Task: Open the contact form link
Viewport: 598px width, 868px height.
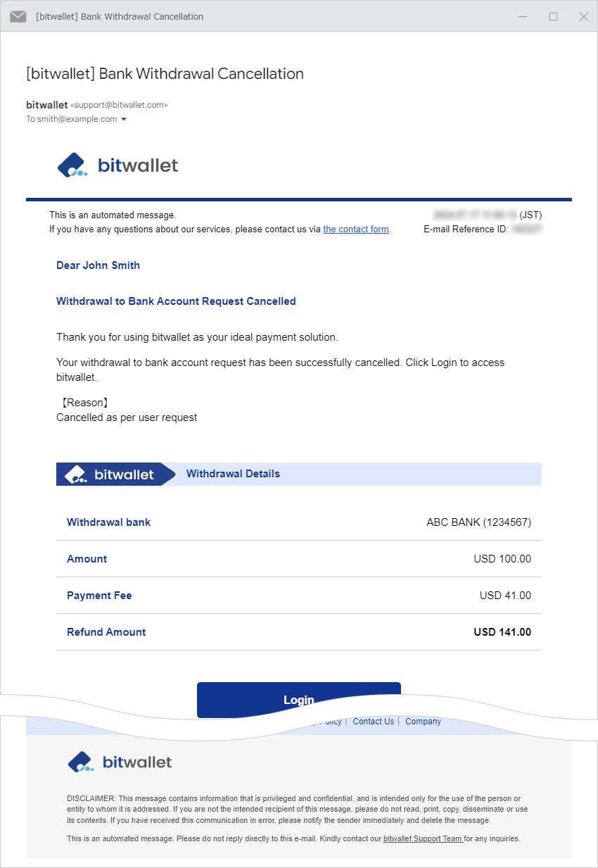Action: (x=356, y=229)
